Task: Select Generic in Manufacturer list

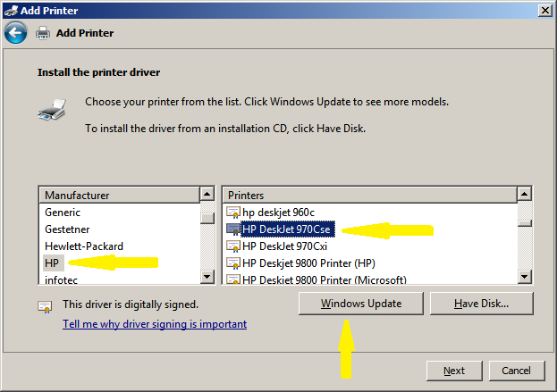Action: click(x=63, y=213)
